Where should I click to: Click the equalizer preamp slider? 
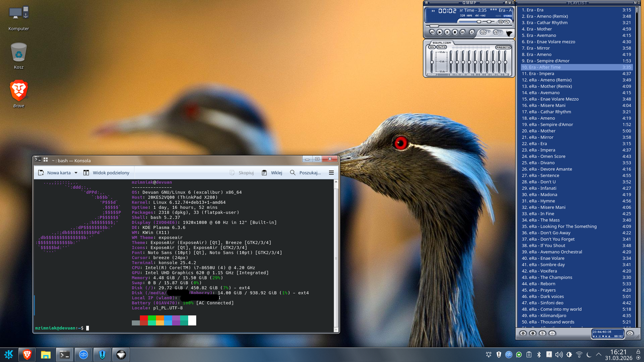[432, 62]
